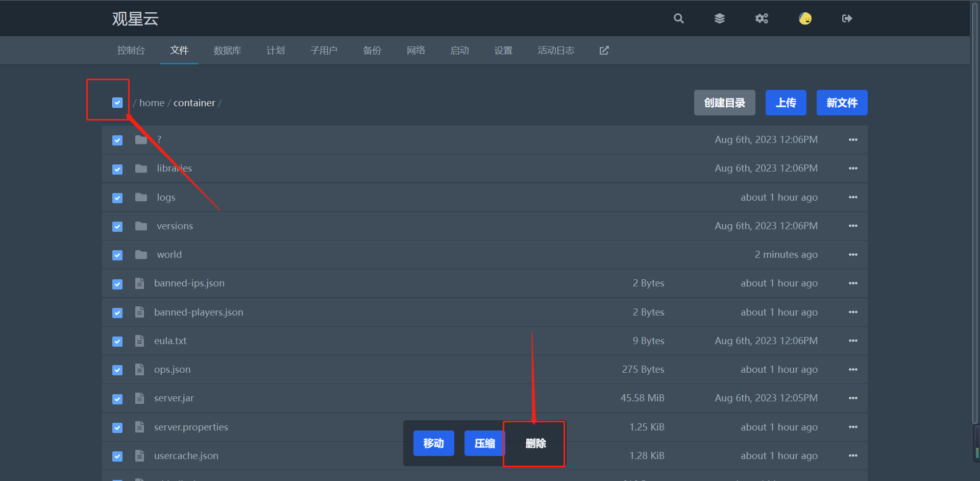Click file icon of usercache.json

[139, 455]
